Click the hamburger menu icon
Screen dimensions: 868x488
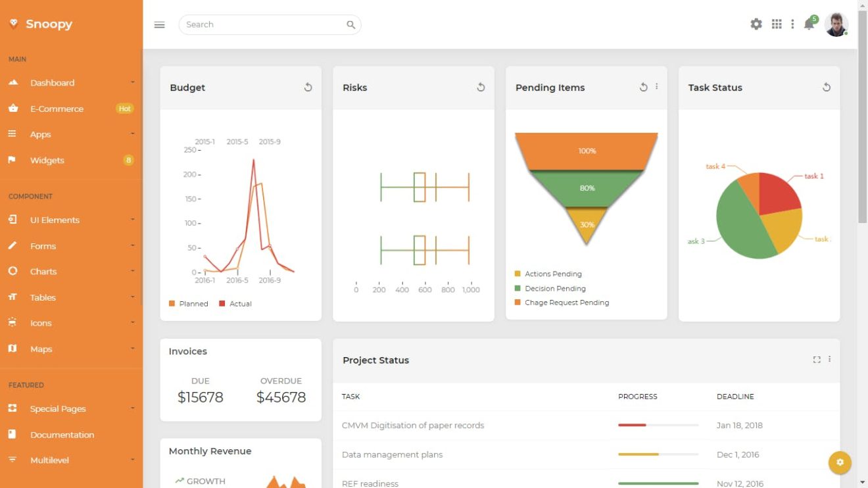click(159, 24)
